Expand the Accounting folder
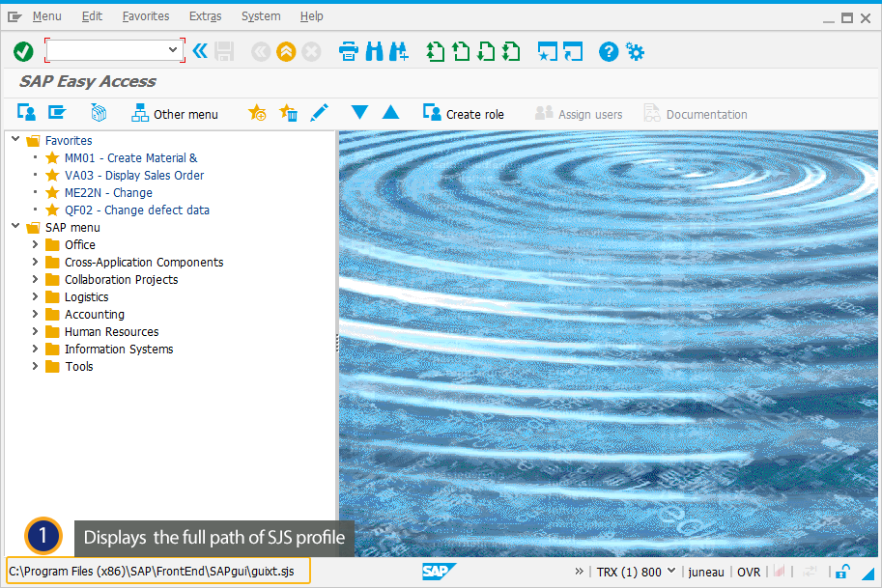The height and width of the screenshot is (588, 882). pos(35,314)
